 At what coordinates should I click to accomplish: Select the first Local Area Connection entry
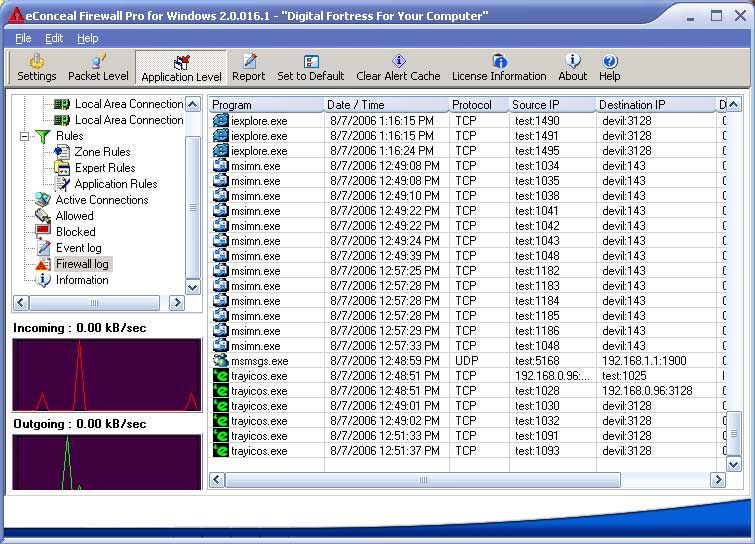coord(129,104)
